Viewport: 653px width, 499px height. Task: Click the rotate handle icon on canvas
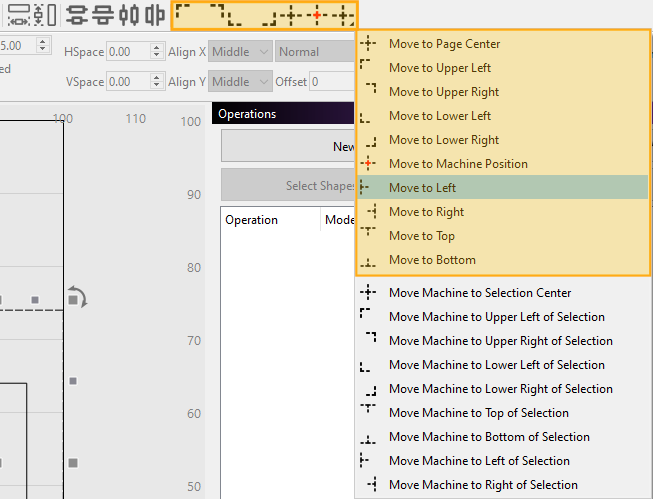tap(77, 297)
